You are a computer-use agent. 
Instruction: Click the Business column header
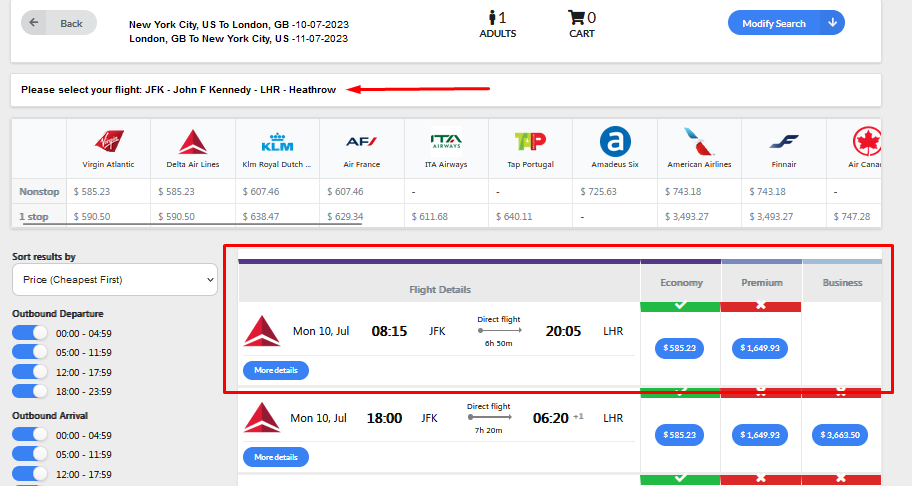[842, 283]
